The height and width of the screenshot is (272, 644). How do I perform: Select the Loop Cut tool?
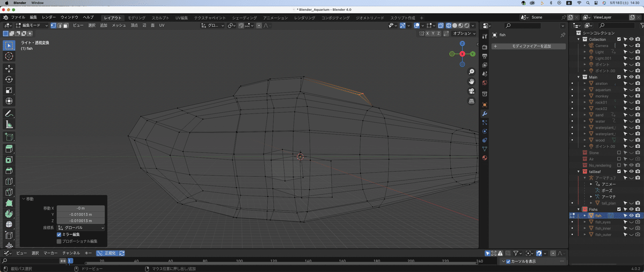[x=9, y=182]
